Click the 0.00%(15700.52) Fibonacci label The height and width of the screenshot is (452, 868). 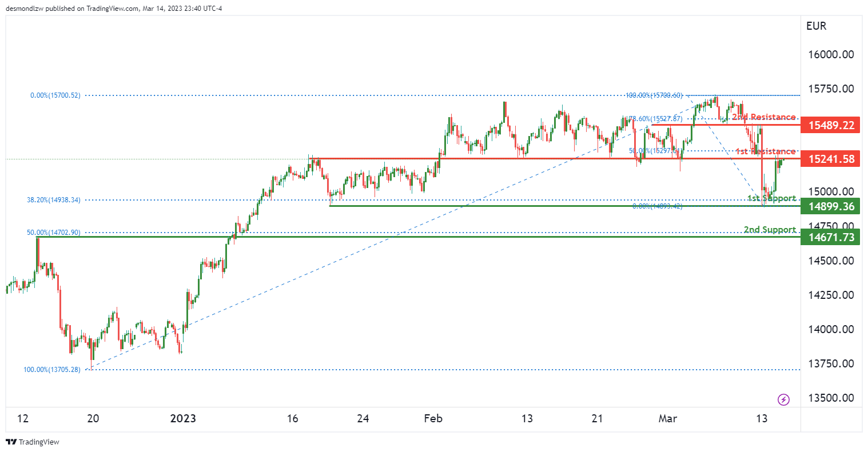point(55,95)
